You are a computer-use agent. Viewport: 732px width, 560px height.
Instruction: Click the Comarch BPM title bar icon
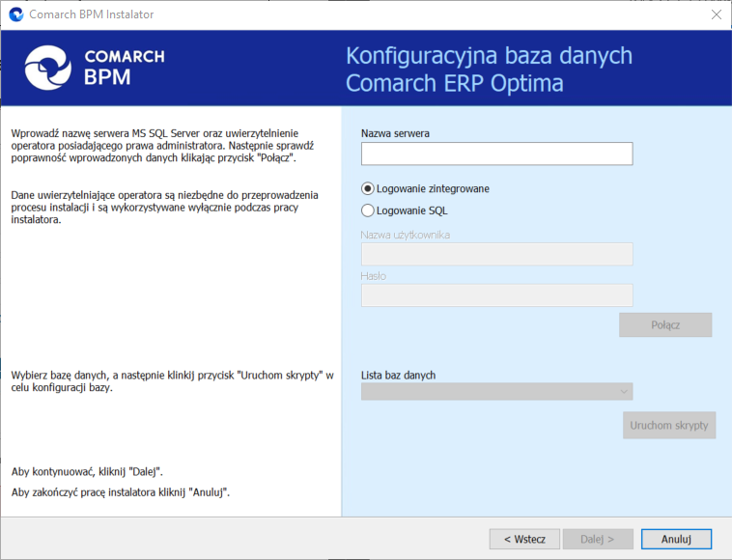[x=16, y=14]
